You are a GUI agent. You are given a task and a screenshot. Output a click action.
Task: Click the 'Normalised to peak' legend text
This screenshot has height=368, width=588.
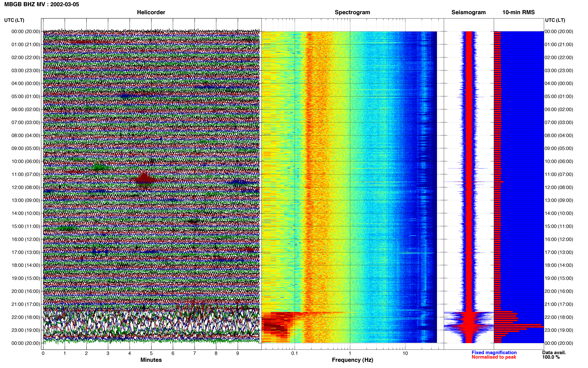494,357
